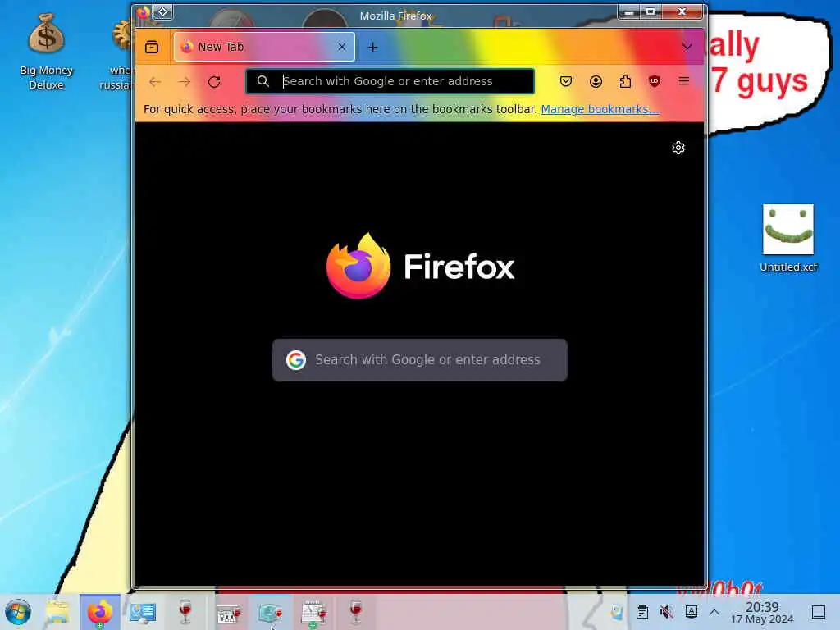Open file manager folder in taskbar
Image resolution: width=840 pixels, height=630 pixels.
pos(57,612)
